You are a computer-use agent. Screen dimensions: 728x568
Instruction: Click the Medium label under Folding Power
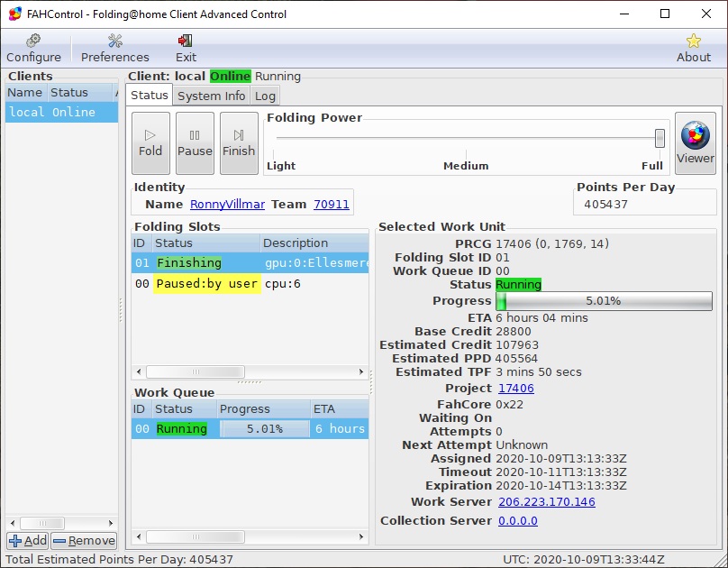pyautogui.click(x=466, y=166)
